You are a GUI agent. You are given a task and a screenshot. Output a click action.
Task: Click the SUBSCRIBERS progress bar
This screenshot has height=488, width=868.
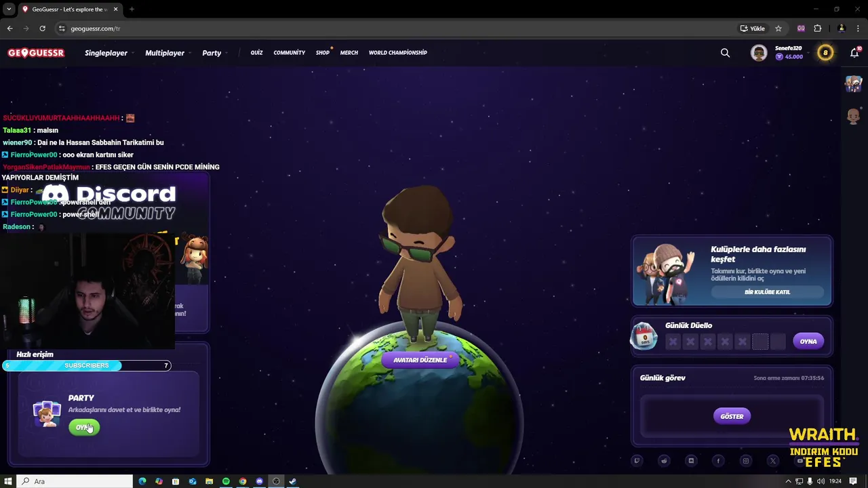point(86,365)
